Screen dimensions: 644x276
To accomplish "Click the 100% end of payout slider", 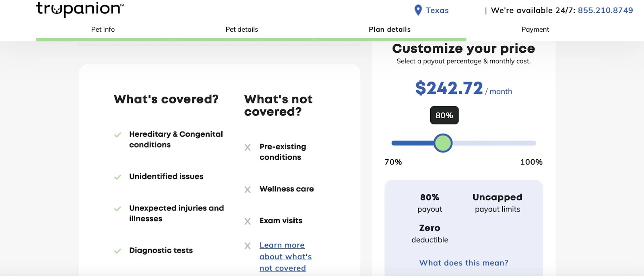I will [x=535, y=143].
